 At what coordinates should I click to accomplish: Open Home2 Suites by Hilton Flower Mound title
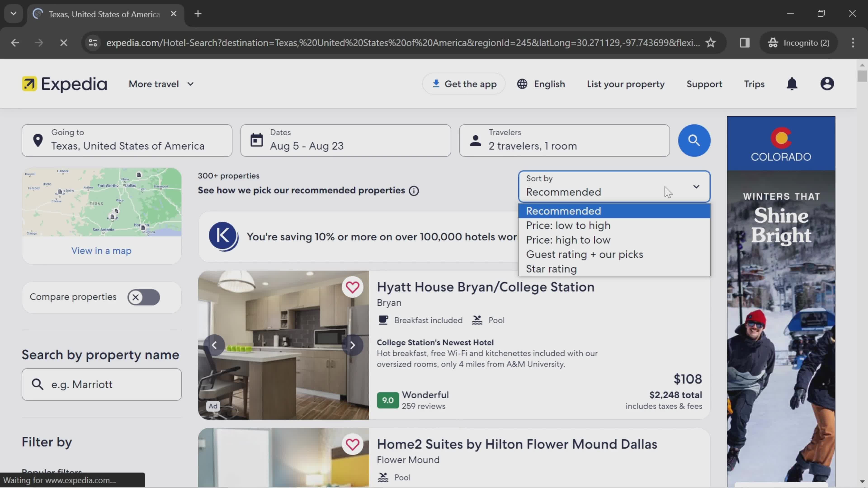tap(517, 444)
